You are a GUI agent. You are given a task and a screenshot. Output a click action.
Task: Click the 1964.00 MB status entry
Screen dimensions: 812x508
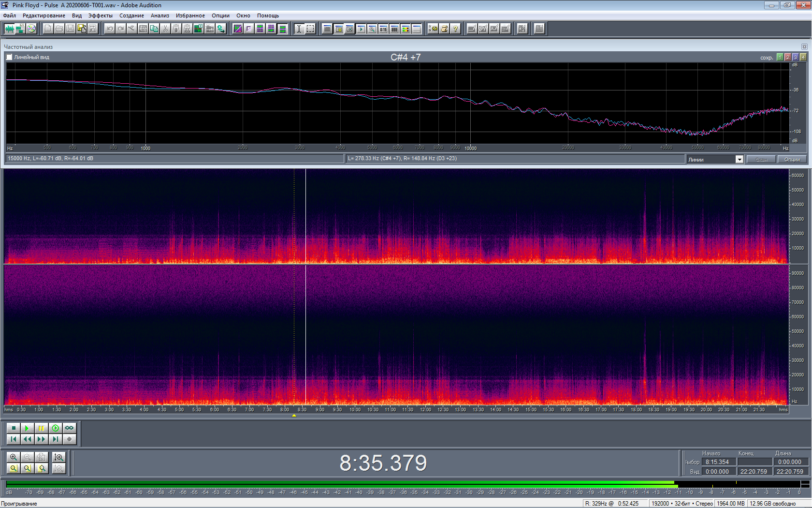pos(730,504)
